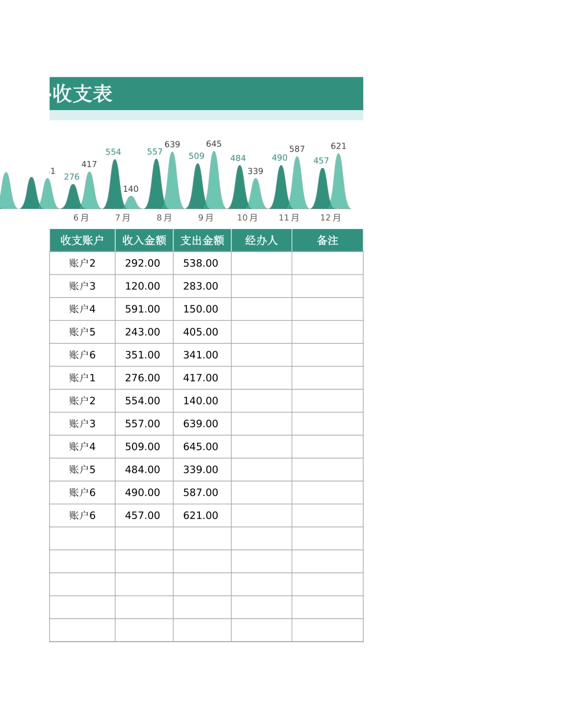This screenshot has width=562, height=728.
Task: Select the cell containing 538.00
Action: click(x=201, y=263)
